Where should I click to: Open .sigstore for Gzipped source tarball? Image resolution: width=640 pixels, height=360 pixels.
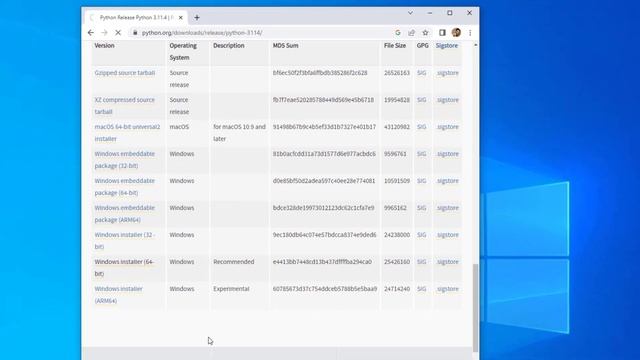(447, 73)
